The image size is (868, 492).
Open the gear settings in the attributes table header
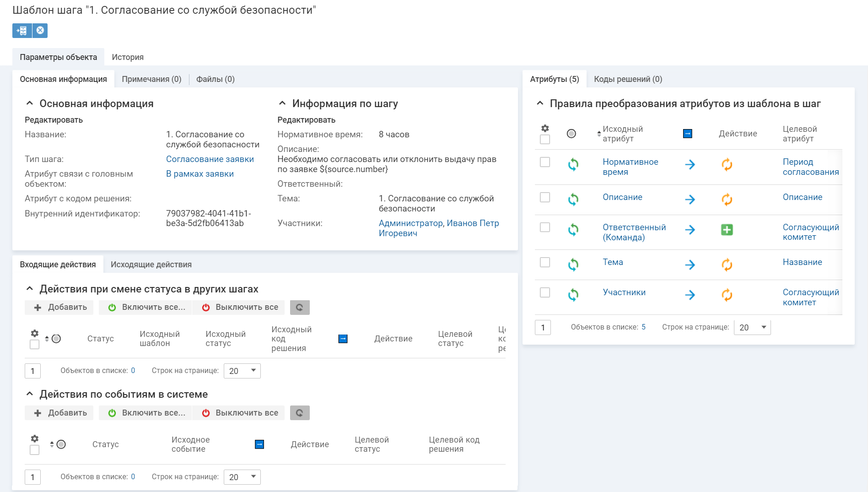(545, 129)
